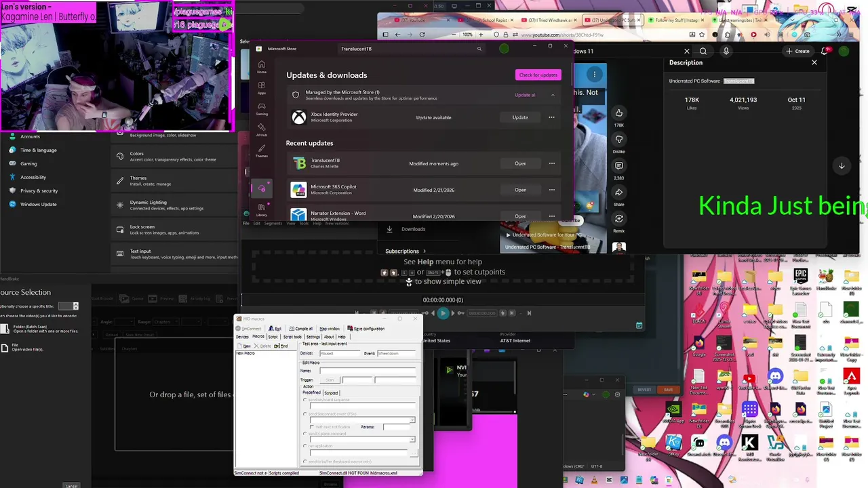The height and width of the screenshot is (488, 868).
Task: Remix the YouTube short
Action: 618,219
